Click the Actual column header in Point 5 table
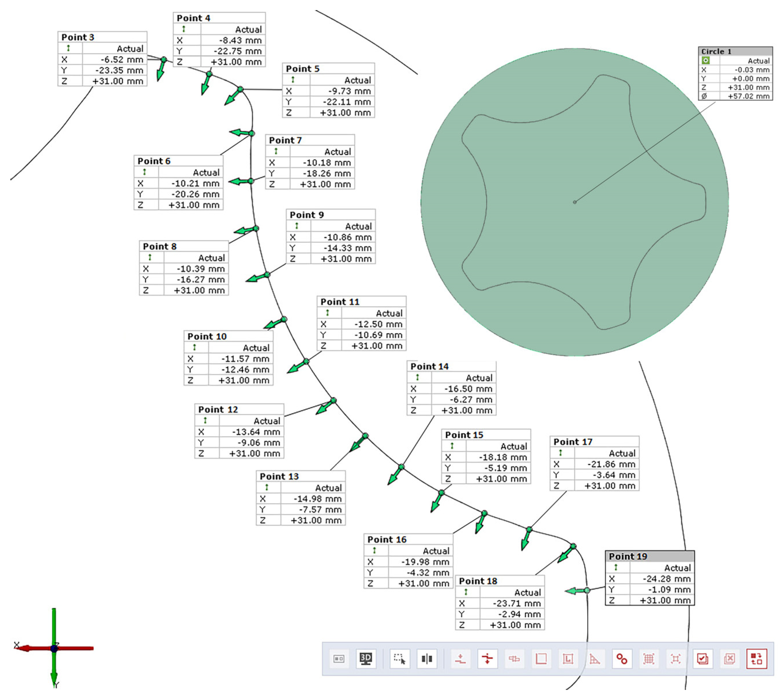Viewport: 782px width, 700px height. pyautogui.click(x=358, y=80)
